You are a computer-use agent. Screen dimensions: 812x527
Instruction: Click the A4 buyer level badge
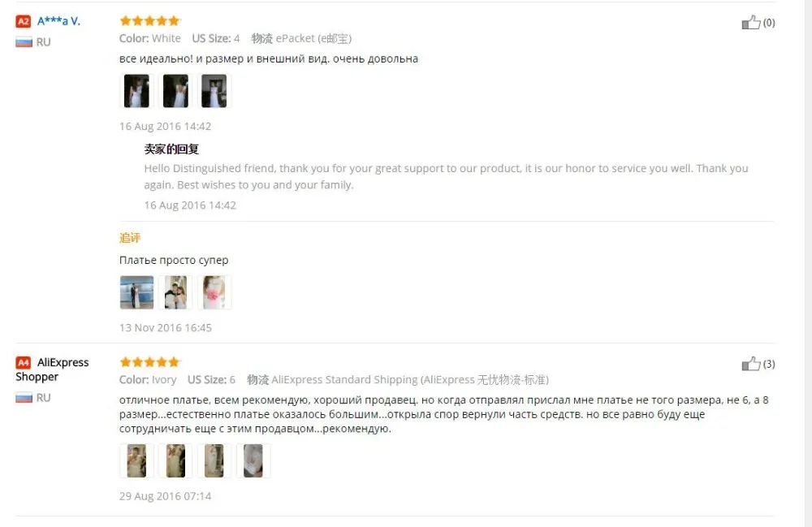click(x=24, y=362)
